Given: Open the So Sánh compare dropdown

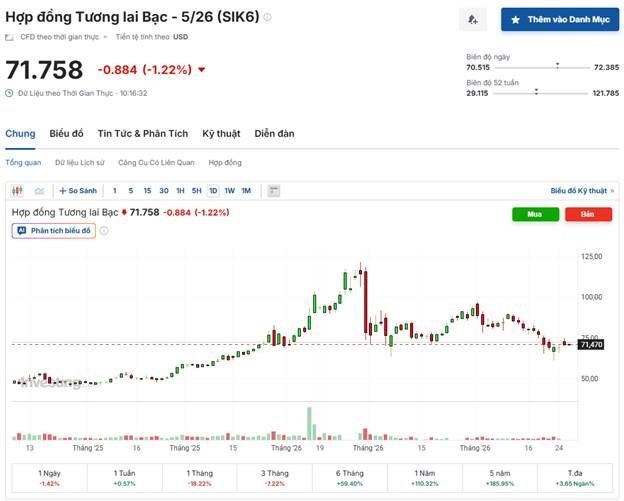Looking at the screenshot, I should tap(78, 190).
